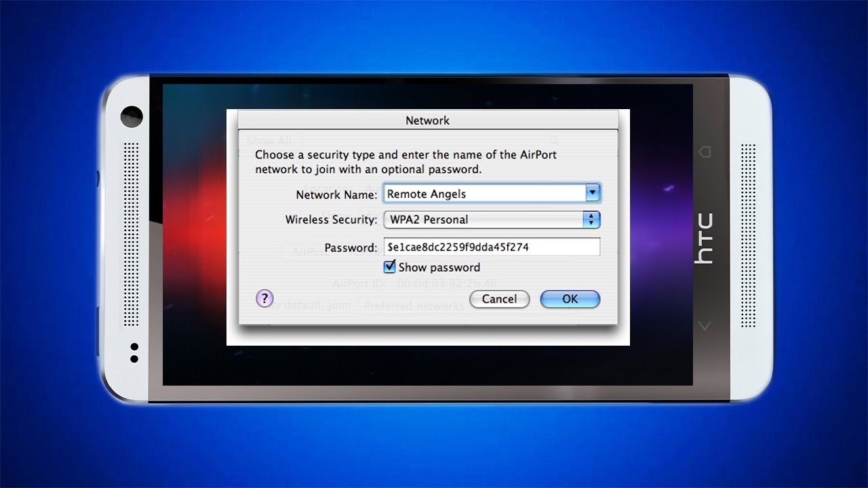Select the instruction text about AirPort network
The height and width of the screenshot is (488, 868).
point(406,162)
